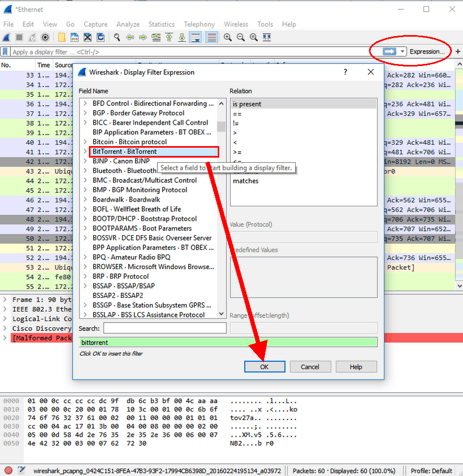This screenshot has height=476, width=463.
Task: Open the display filter history dropdown arrow
Action: [402, 51]
